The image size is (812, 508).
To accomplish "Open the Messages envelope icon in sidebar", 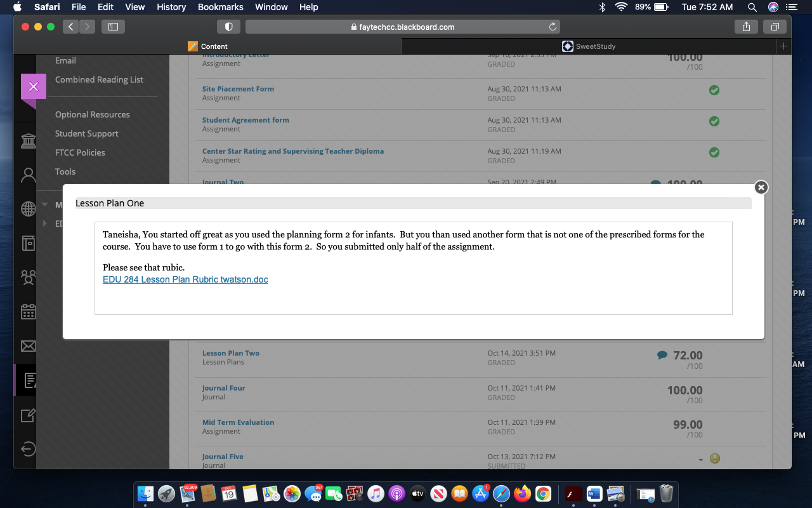I will [29, 346].
